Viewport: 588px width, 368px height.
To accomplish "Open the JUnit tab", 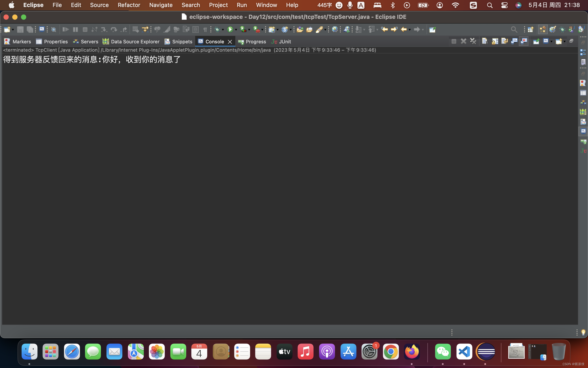I will 281,42.
